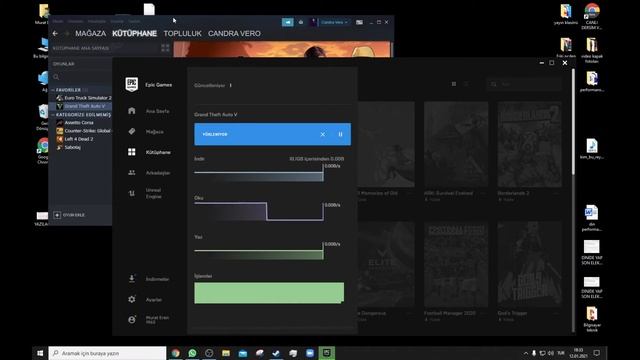Screen dimensions: 640x360
Task: Open Ayarlar gear icon in the Epic launcher
Action: tap(131, 299)
